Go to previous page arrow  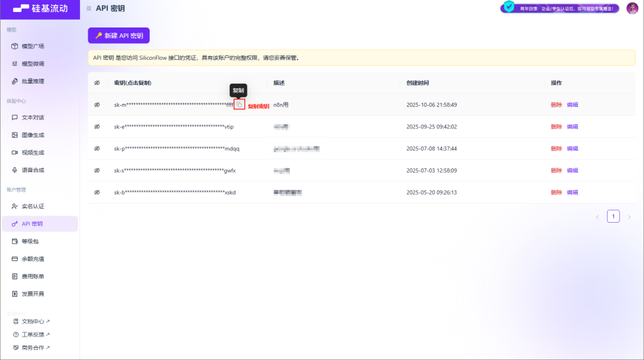pyautogui.click(x=597, y=217)
